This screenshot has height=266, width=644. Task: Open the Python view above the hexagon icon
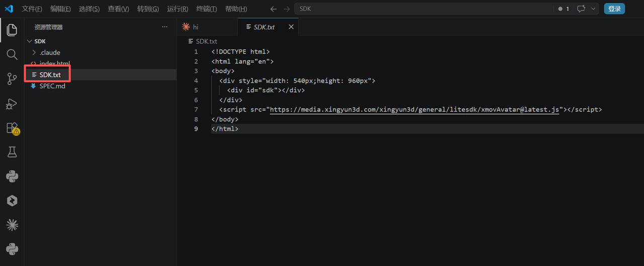coord(12,176)
